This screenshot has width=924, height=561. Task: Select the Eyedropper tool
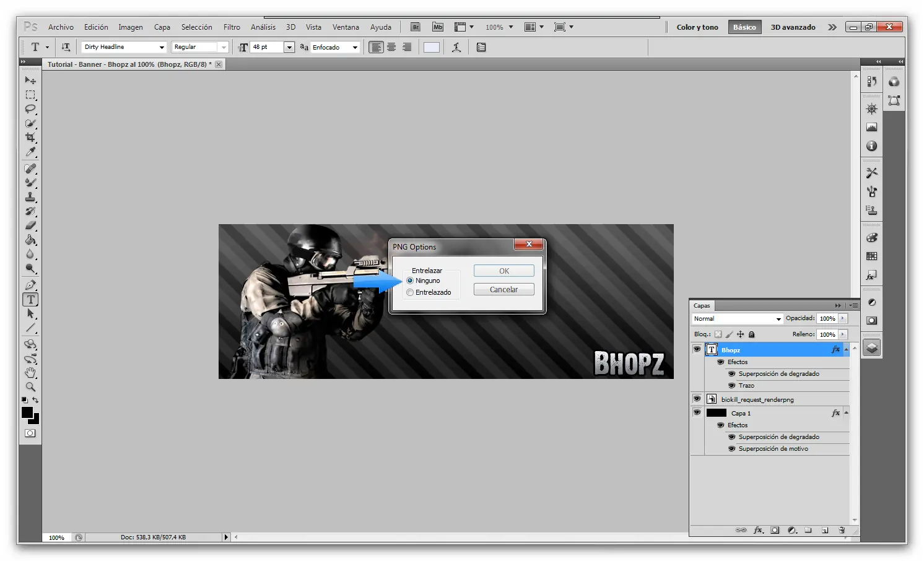[x=30, y=152]
